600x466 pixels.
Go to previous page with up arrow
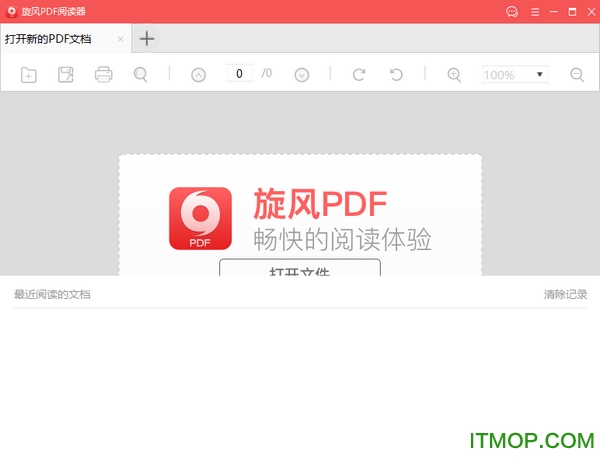(198, 75)
